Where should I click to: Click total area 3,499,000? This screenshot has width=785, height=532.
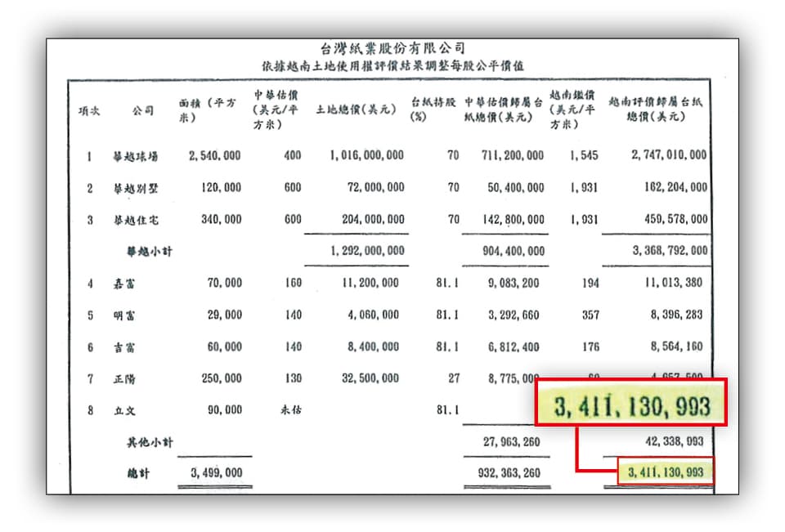(216, 473)
